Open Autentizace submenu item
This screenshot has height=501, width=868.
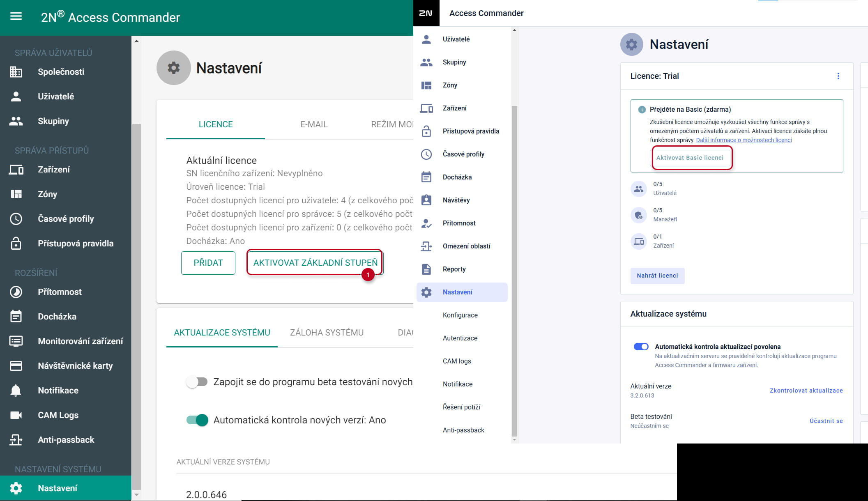(460, 338)
